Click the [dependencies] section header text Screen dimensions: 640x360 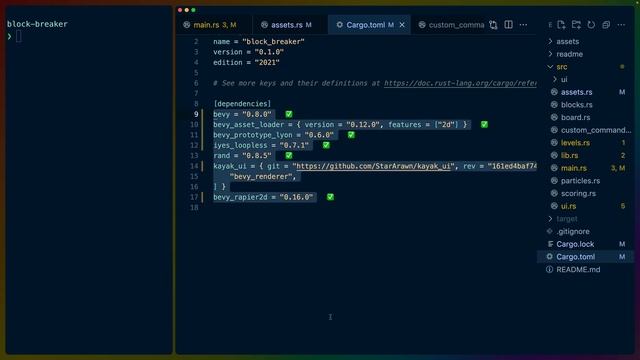[x=242, y=104]
